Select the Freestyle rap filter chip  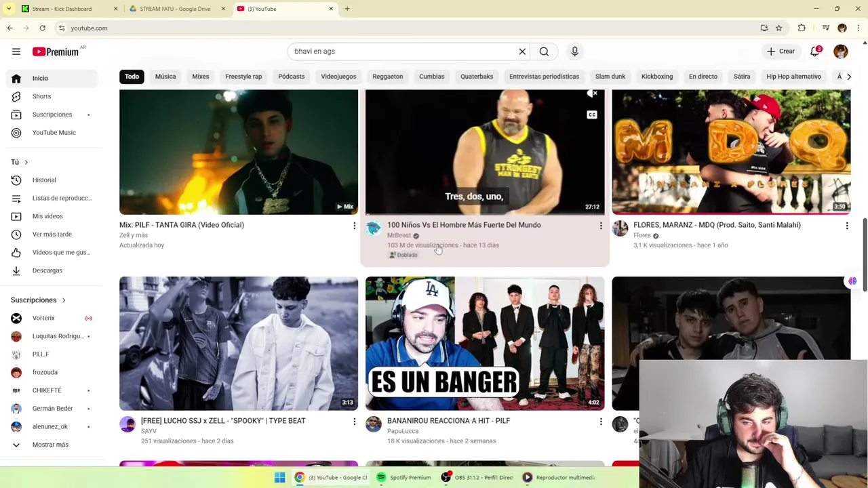click(243, 77)
